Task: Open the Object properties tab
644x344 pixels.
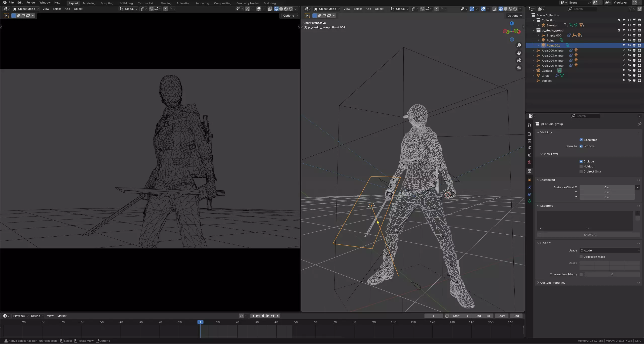Action: coord(529,180)
